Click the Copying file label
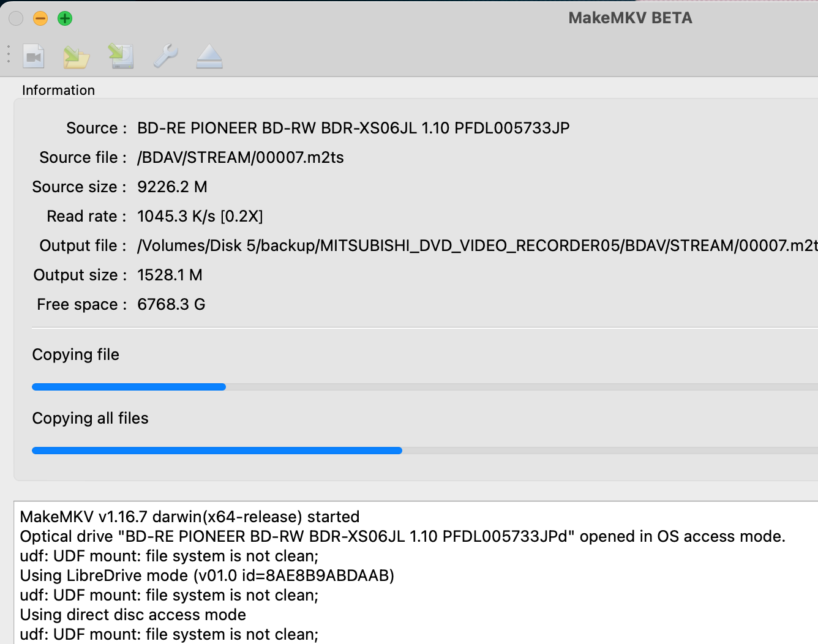Screen dimensions: 818x644 (x=76, y=354)
